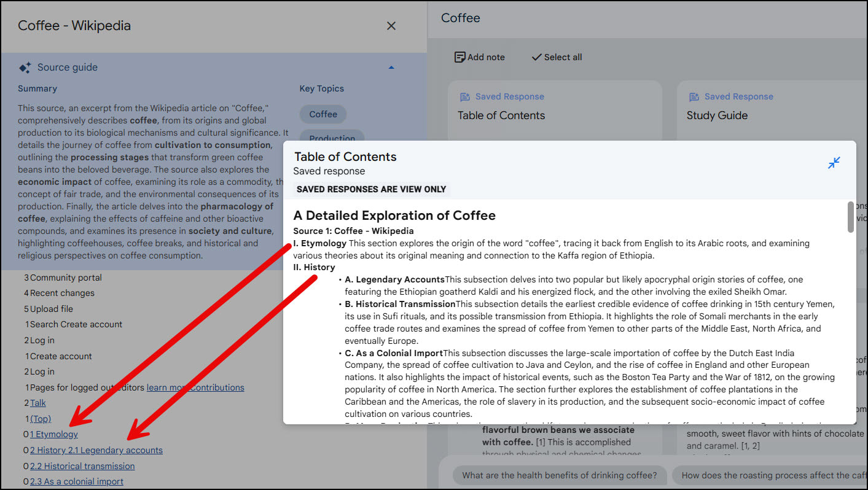The image size is (868, 490).
Task: Select the health benefits of drinking coffee suggestion
Action: [560, 475]
